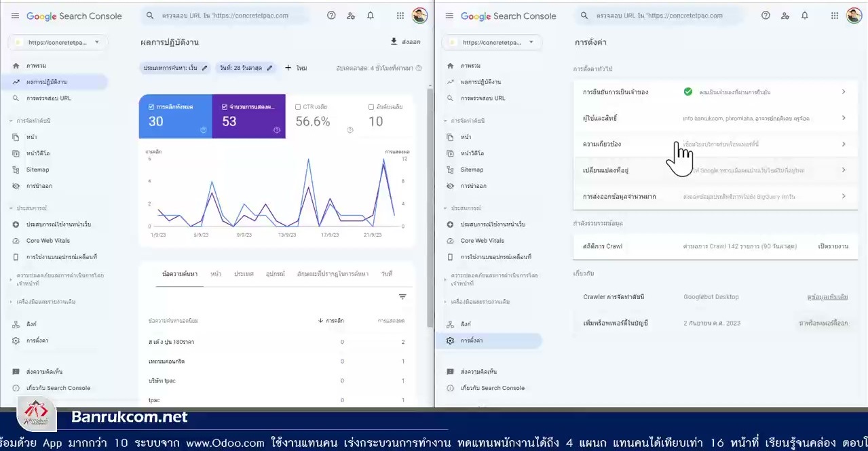Screen dimensions: 868x451
Task: Open notifications bell in left window
Action: 371,16
